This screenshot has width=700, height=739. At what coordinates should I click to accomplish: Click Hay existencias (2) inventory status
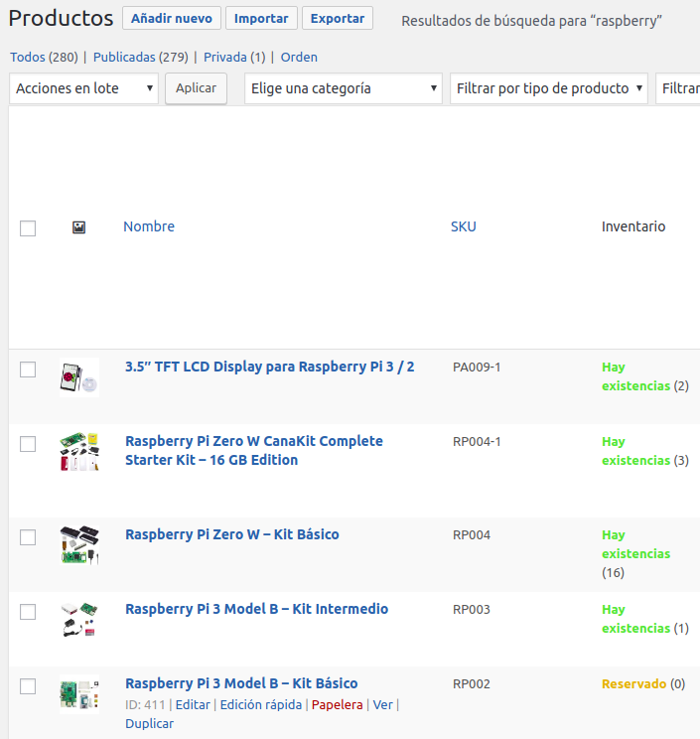(645, 376)
